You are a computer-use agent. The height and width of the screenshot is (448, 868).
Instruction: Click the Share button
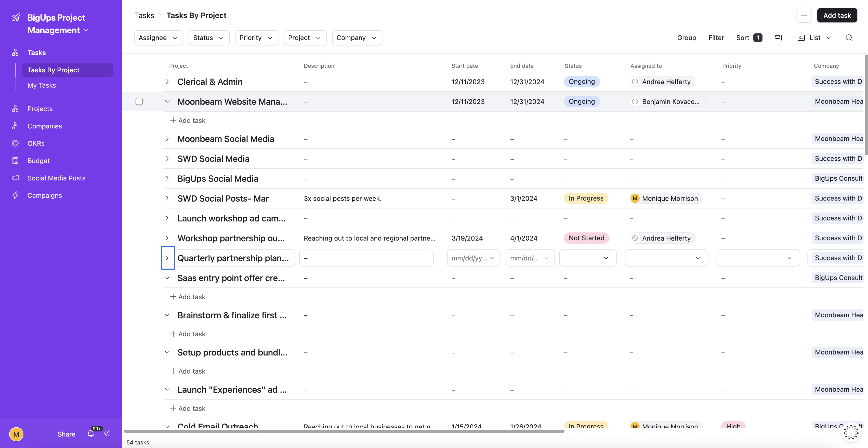(66, 434)
